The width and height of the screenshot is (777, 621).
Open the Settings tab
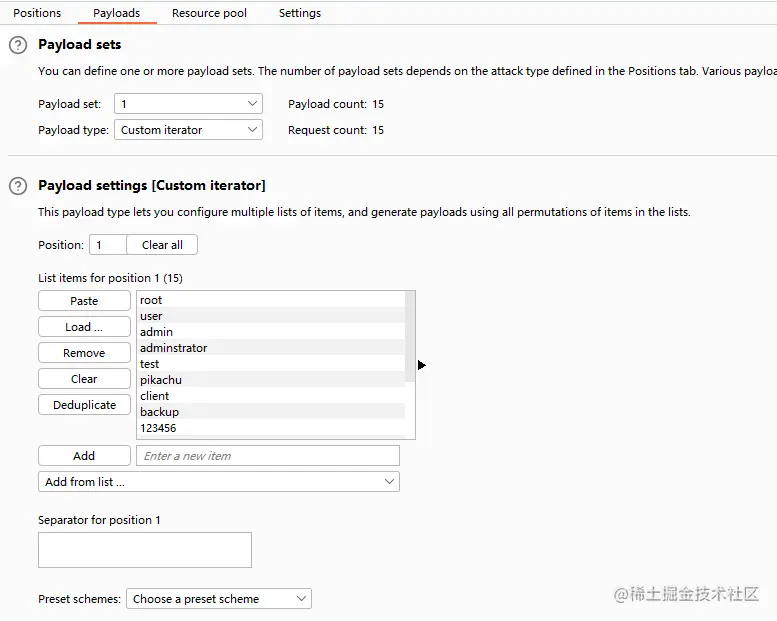tap(300, 13)
